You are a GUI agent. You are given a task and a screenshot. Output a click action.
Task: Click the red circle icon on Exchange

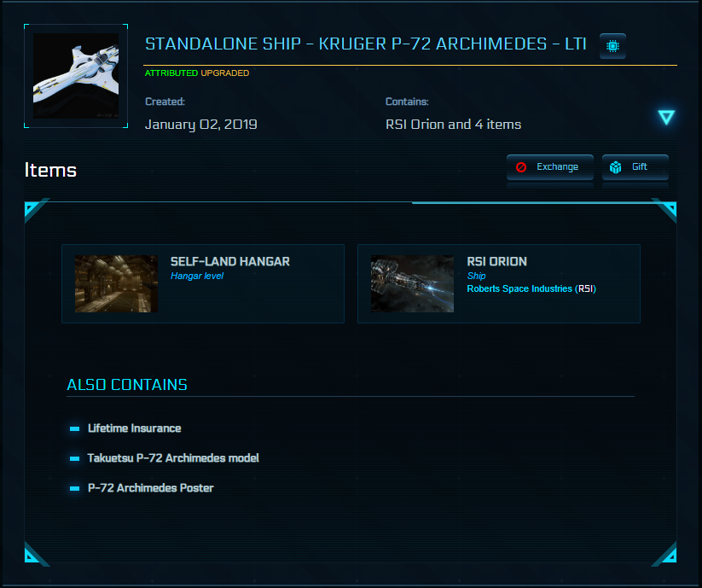521,167
